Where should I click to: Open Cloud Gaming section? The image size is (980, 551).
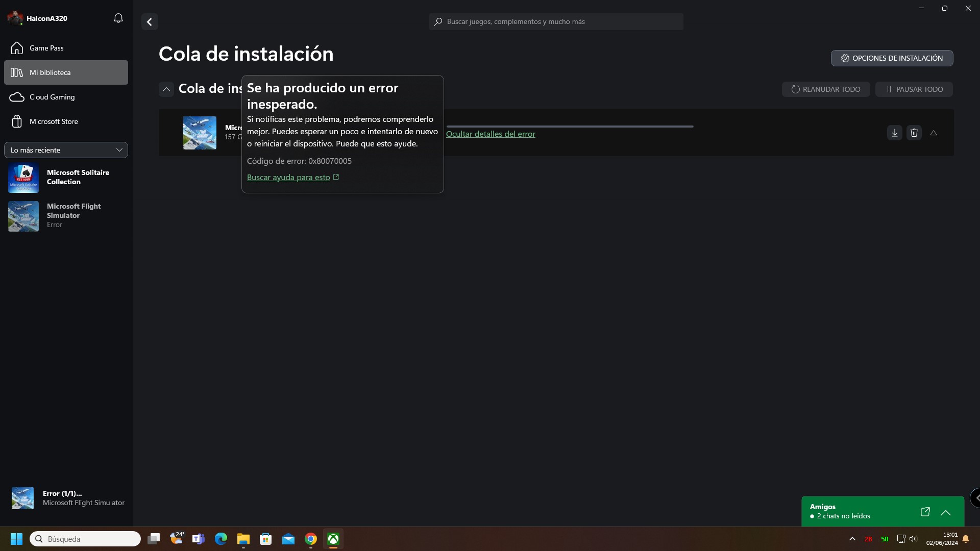pos(66,97)
